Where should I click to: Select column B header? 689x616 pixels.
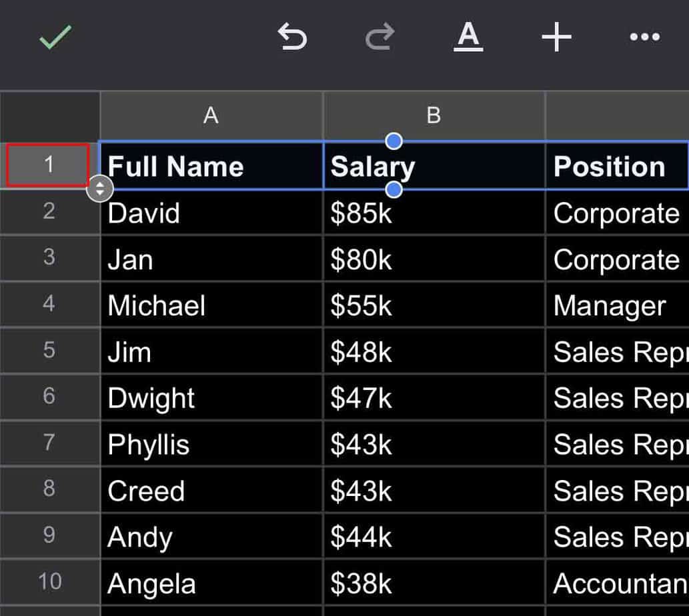[x=434, y=116]
